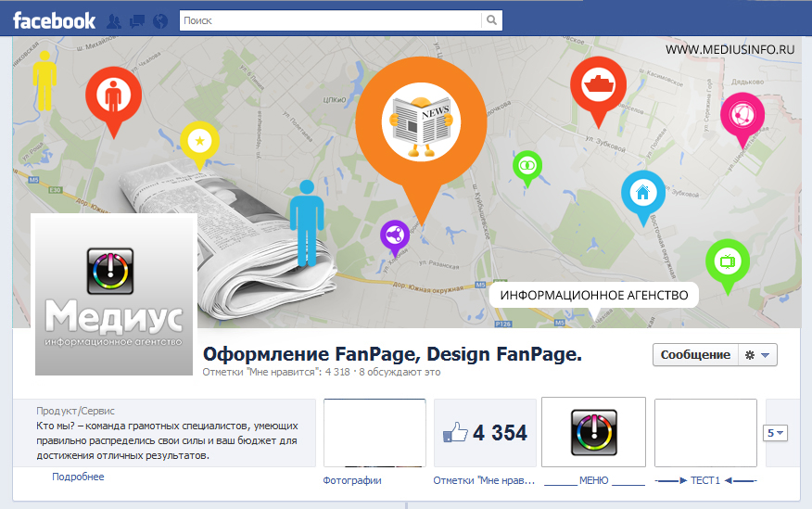Click the Facebook logo
The height and width of the screenshot is (509, 812).
point(54,20)
